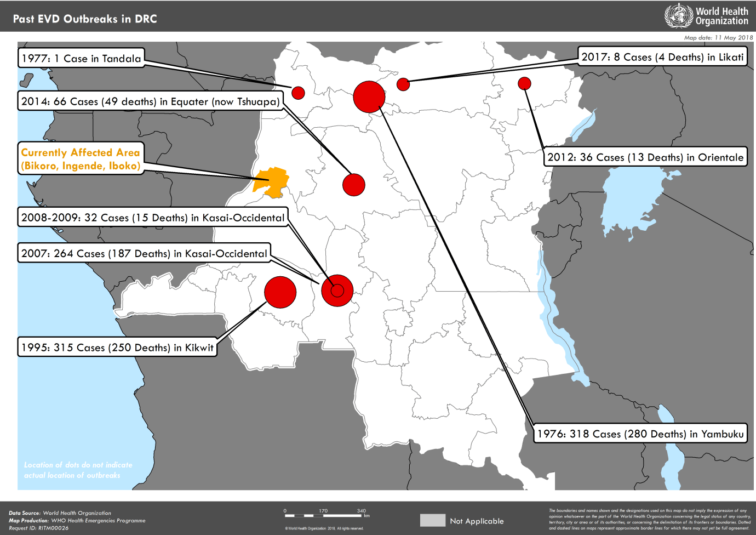Click the "Map date: 11 May 2018" text

pyautogui.click(x=718, y=38)
